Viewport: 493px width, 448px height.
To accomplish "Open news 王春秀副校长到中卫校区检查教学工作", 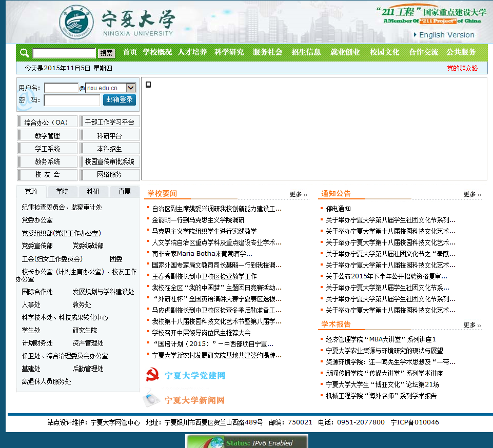I will (x=204, y=276).
